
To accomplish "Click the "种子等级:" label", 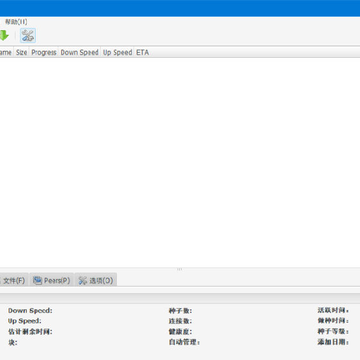I will click(333, 332).
